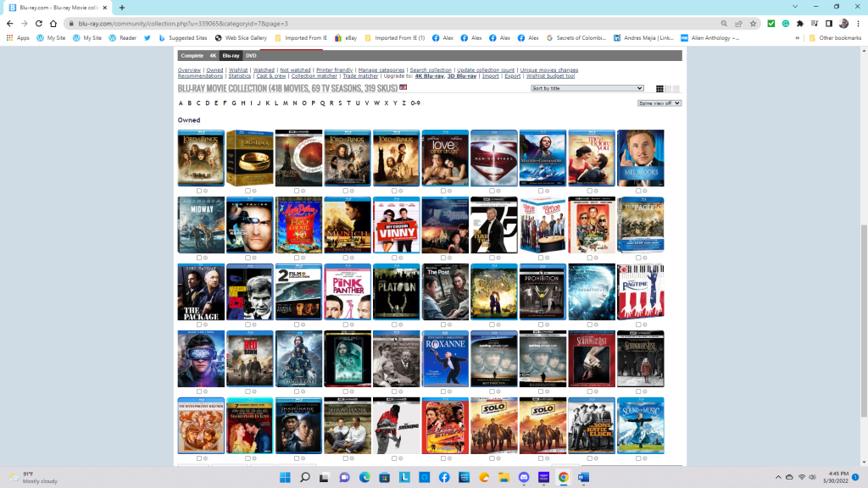This screenshot has height=488, width=868.
Task: Check the box below The Package cover
Action: click(x=198, y=324)
